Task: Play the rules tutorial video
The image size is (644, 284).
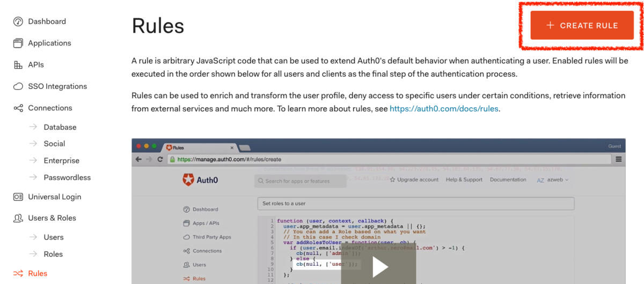Action: pos(379,267)
